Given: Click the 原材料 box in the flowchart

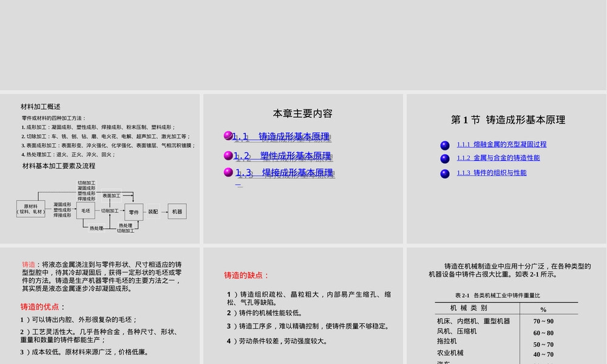Looking at the screenshot, I should point(31,209).
